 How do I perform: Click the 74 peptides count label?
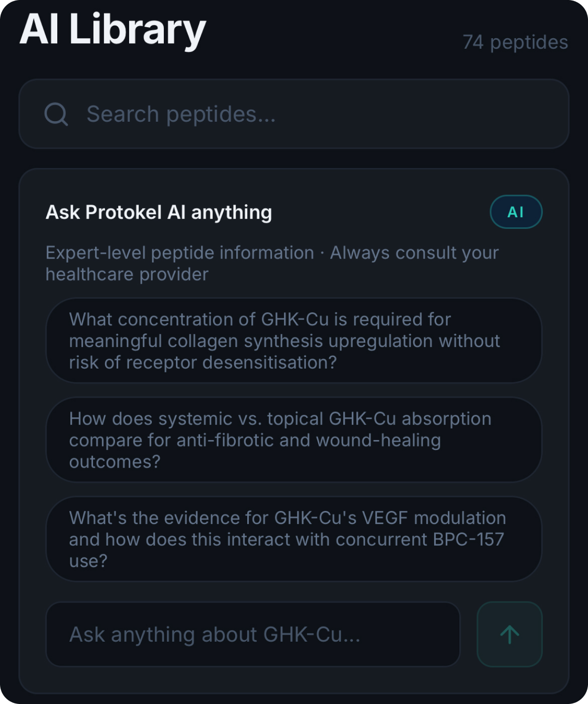coord(515,42)
